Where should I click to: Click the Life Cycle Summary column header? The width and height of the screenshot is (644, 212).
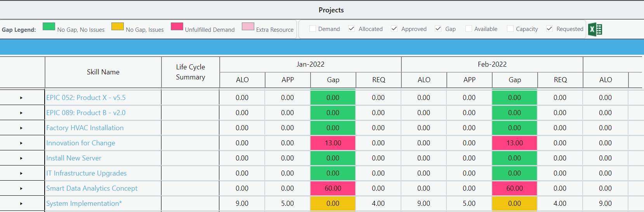191,72
